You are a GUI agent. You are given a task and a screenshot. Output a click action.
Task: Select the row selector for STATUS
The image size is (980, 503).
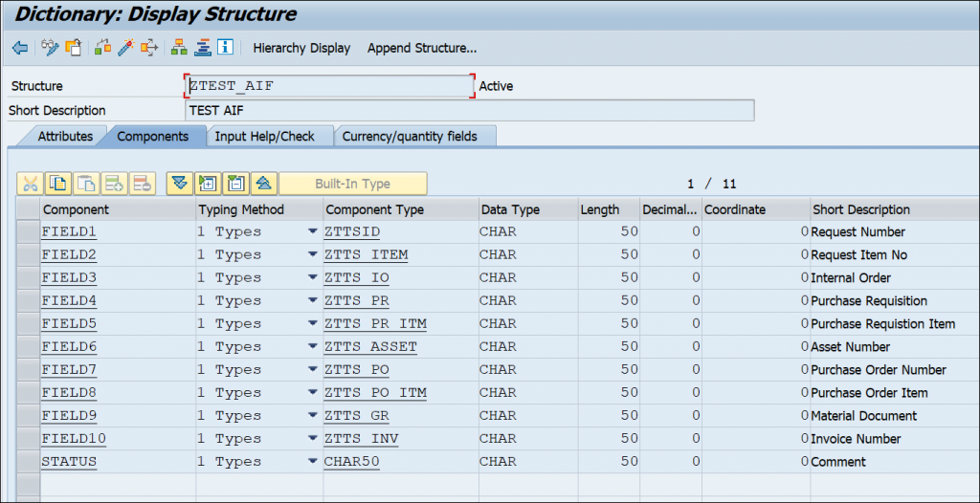pos(28,462)
